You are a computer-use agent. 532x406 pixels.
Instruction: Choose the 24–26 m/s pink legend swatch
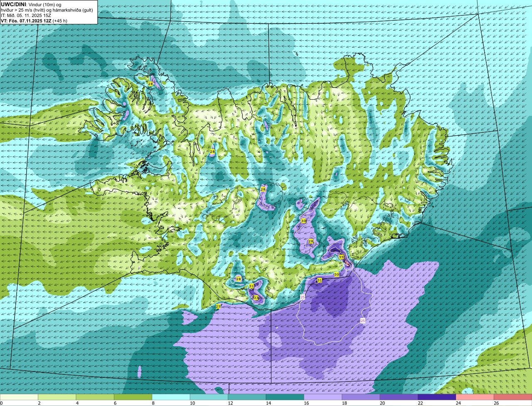[x=475, y=397]
